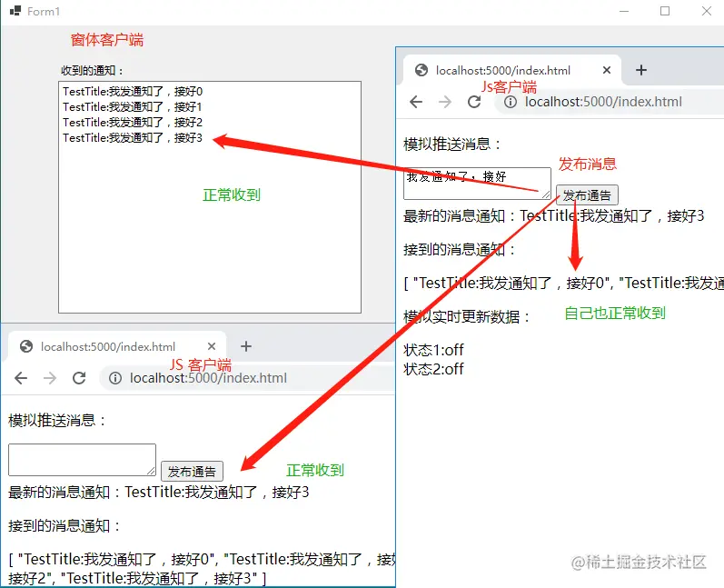Reload the page in the right browser window
This screenshot has width=724, height=588.
coord(474,102)
